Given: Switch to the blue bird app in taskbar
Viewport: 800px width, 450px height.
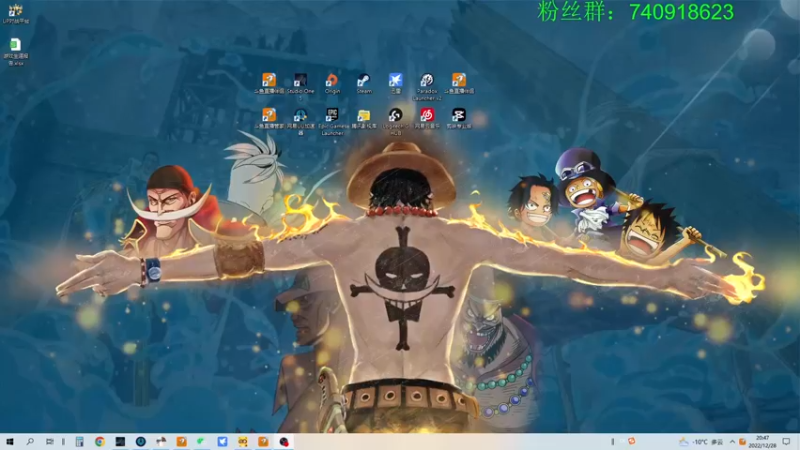Looking at the screenshot, I should click(x=222, y=441).
